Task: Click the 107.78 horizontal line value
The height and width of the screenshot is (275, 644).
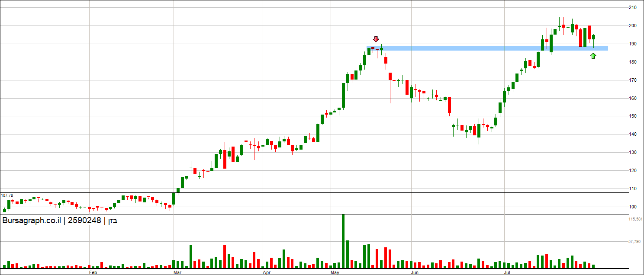Action: (7, 195)
